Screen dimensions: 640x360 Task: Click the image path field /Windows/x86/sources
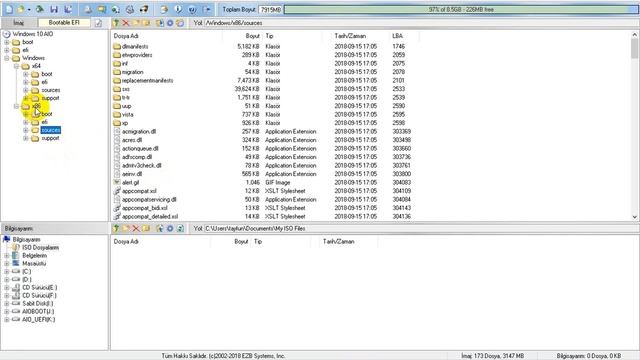tap(421, 23)
